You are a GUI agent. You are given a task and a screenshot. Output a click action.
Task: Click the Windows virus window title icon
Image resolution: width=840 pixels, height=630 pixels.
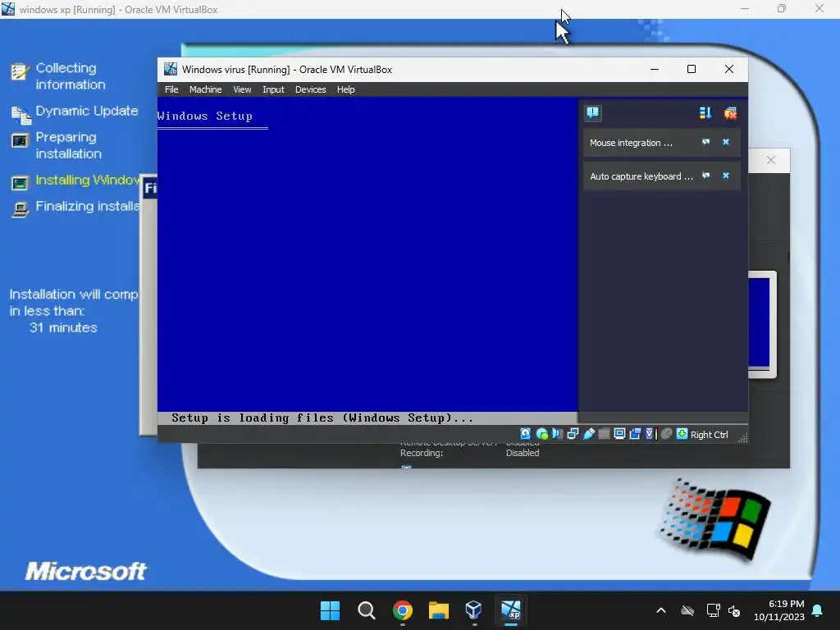pos(171,69)
